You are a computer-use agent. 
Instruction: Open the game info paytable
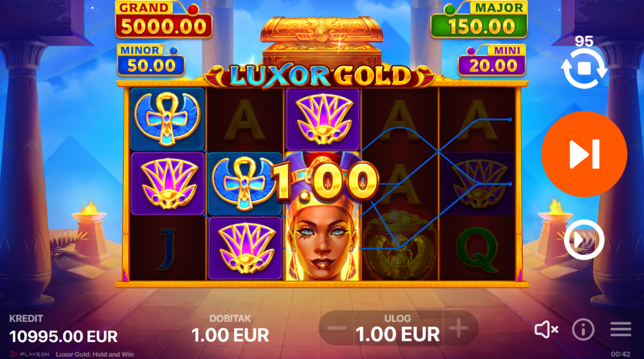(x=583, y=329)
